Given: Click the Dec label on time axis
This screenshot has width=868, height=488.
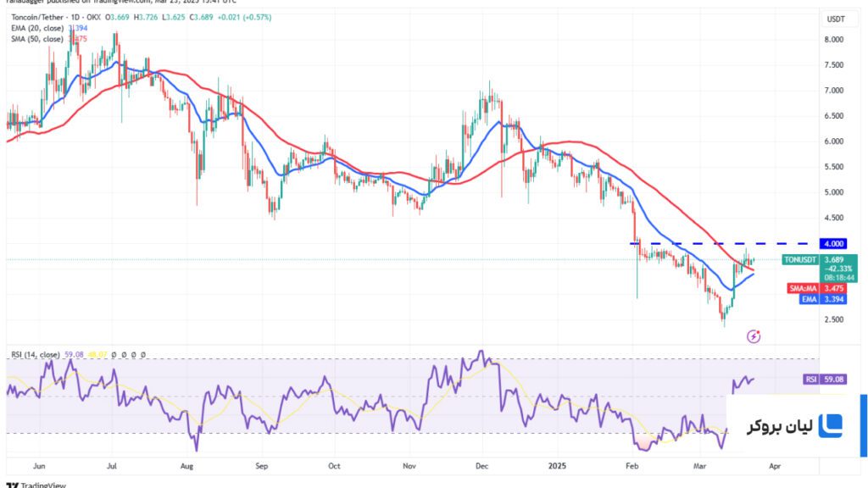Looking at the screenshot, I should (482, 467).
